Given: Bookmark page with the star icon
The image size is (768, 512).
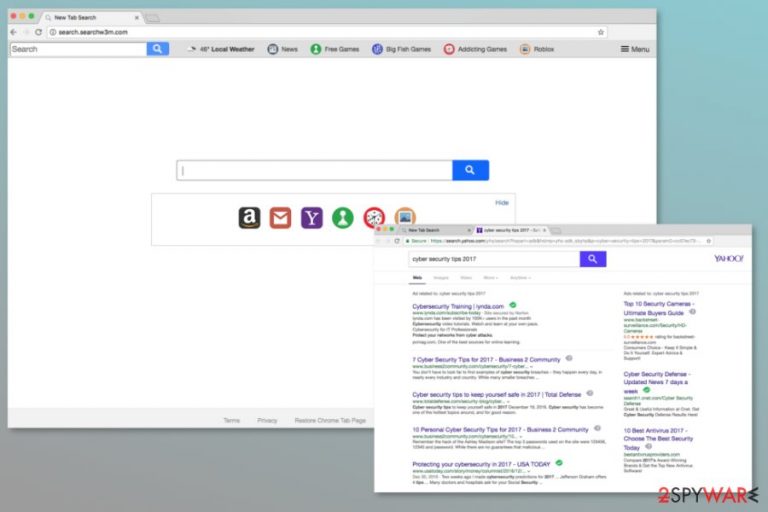Looking at the screenshot, I should [600, 32].
